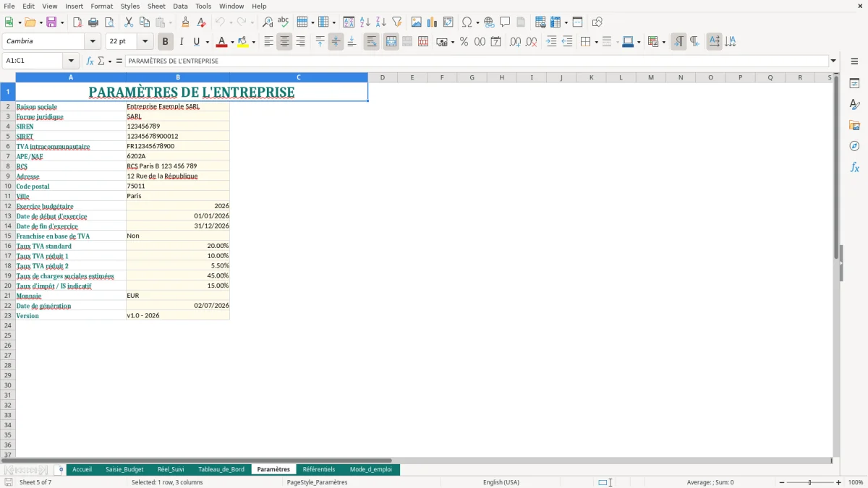Copy the selection
Screen dimensions: 868x488
145,22
